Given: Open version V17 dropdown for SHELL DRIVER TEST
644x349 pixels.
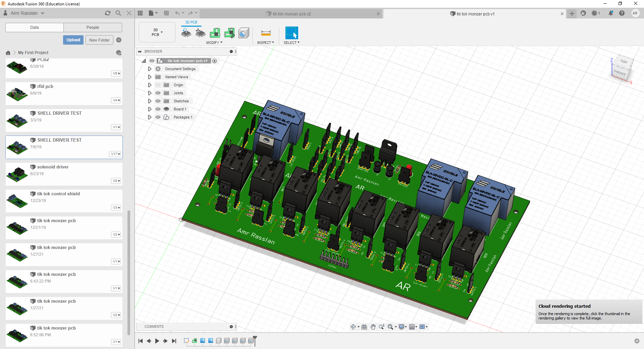Looking at the screenshot, I should click(115, 154).
